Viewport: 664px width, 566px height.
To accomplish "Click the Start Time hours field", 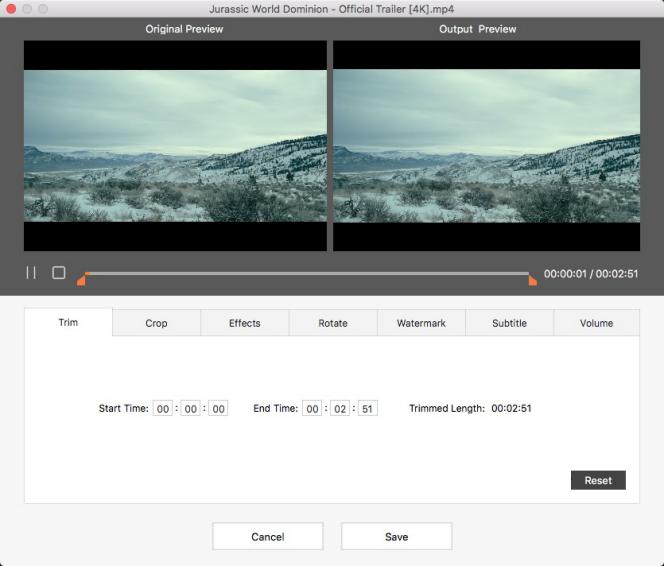I will click(x=163, y=409).
